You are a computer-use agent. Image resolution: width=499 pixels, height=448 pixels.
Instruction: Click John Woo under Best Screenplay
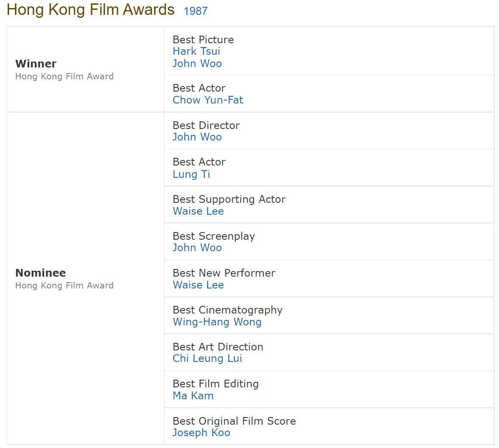tap(197, 248)
